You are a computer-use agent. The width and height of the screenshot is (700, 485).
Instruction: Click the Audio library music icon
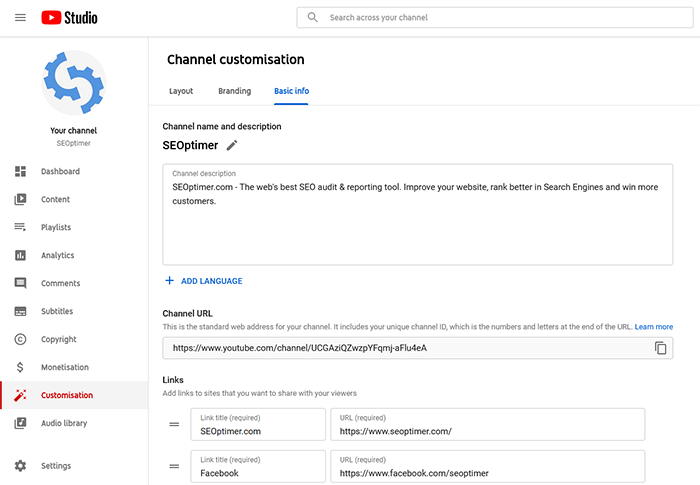[x=20, y=423]
